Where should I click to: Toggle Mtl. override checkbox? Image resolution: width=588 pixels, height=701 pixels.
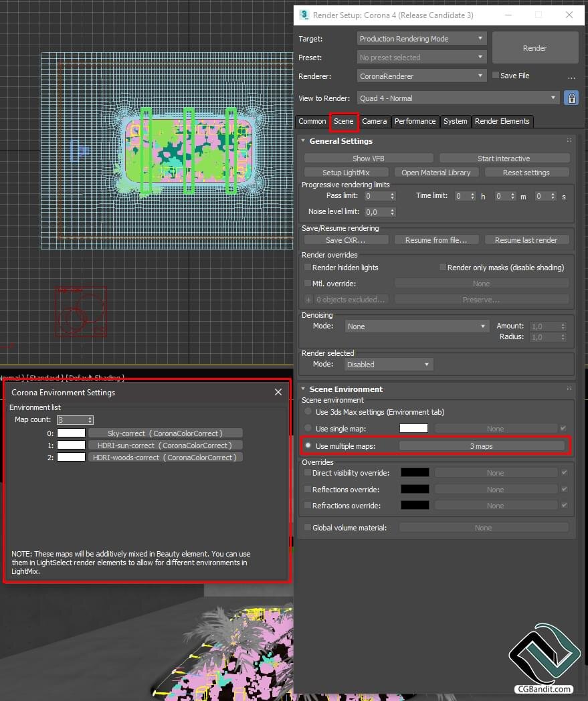307,283
